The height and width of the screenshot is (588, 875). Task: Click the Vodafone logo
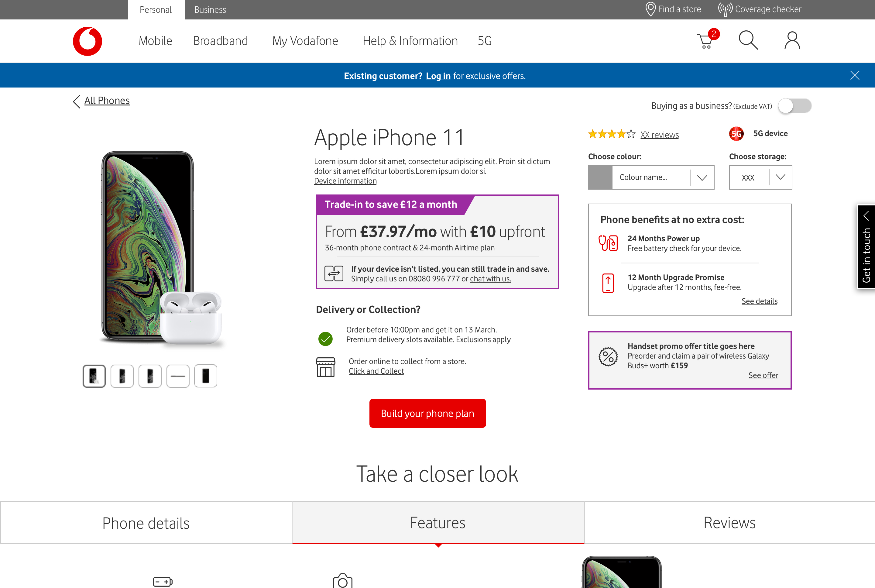click(x=87, y=41)
